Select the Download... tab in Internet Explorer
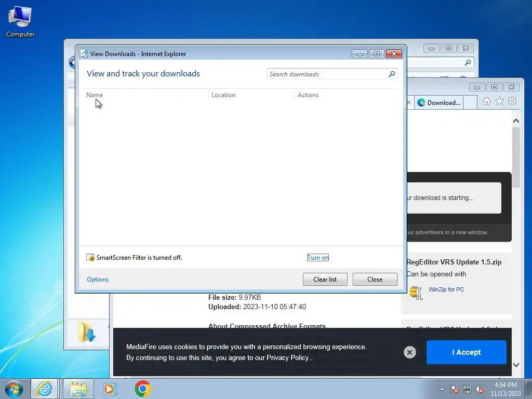Viewport: 532px width, 399px height. [439, 102]
